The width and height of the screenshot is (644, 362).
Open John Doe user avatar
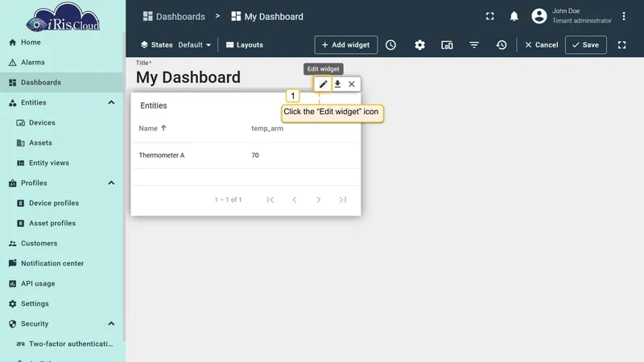pyautogui.click(x=539, y=16)
